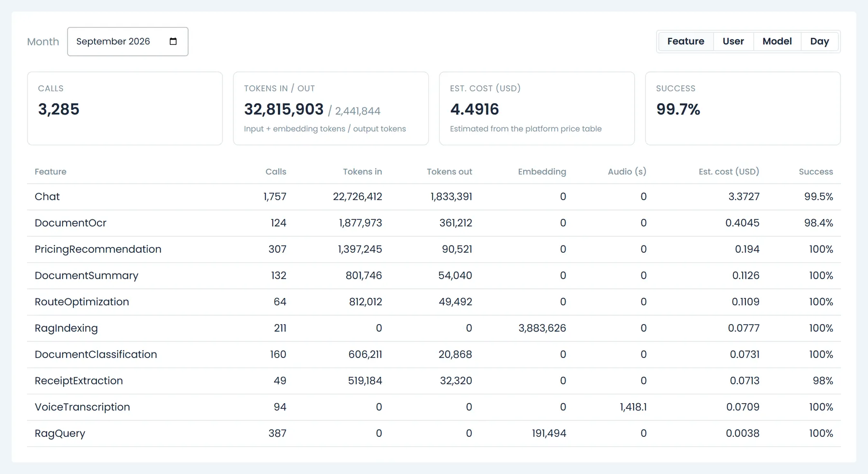Viewport: 868px width, 474px height.
Task: Select the input + embedding tokens caption
Action: tap(325, 129)
